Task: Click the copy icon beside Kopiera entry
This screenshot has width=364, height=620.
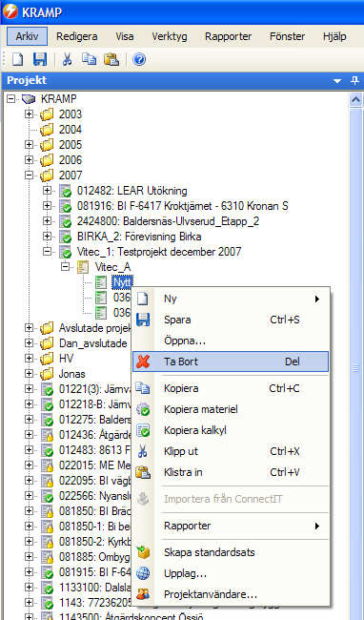Action: tap(143, 388)
